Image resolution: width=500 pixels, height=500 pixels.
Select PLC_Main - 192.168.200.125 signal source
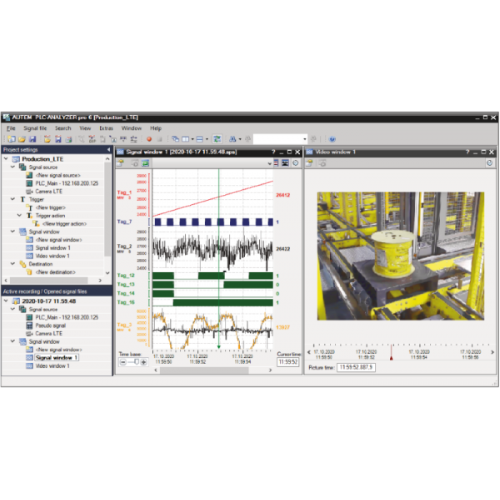67,183
